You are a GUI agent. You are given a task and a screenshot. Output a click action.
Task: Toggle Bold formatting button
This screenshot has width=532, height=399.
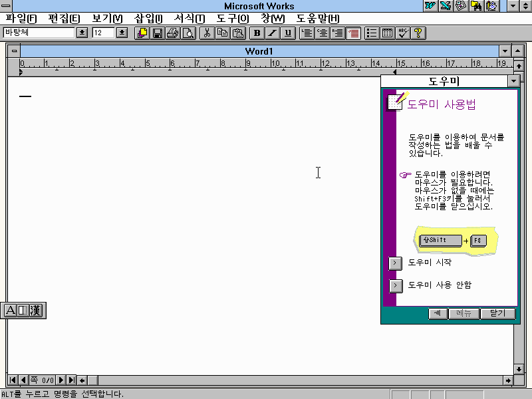point(257,33)
